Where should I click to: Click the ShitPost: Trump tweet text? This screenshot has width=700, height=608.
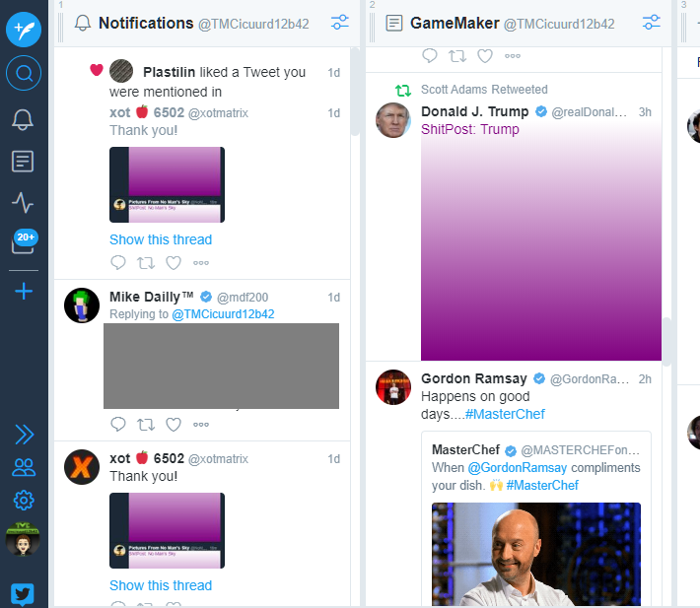pyautogui.click(x=470, y=129)
